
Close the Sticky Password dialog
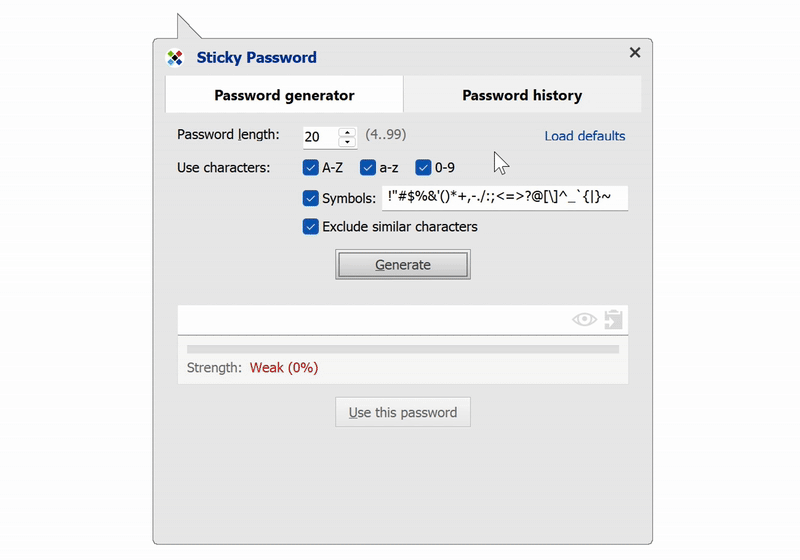[x=635, y=53]
